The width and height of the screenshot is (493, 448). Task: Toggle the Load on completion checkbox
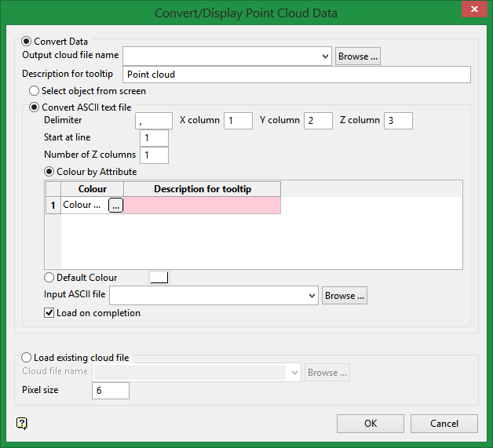pyautogui.click(x=49, y=313)
